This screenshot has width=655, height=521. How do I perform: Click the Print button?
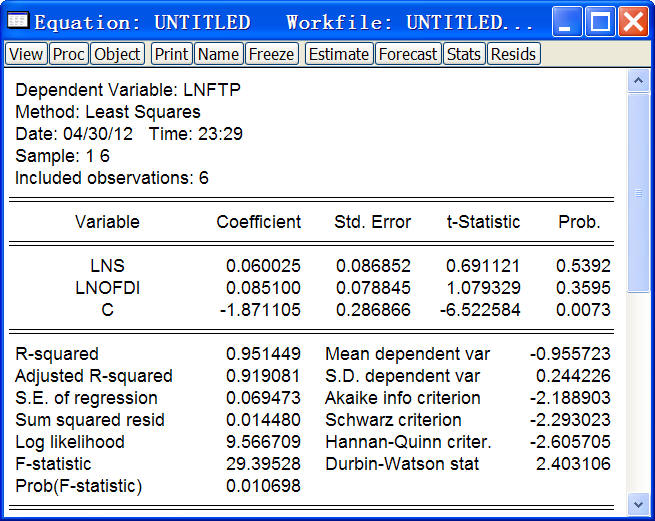172,54
